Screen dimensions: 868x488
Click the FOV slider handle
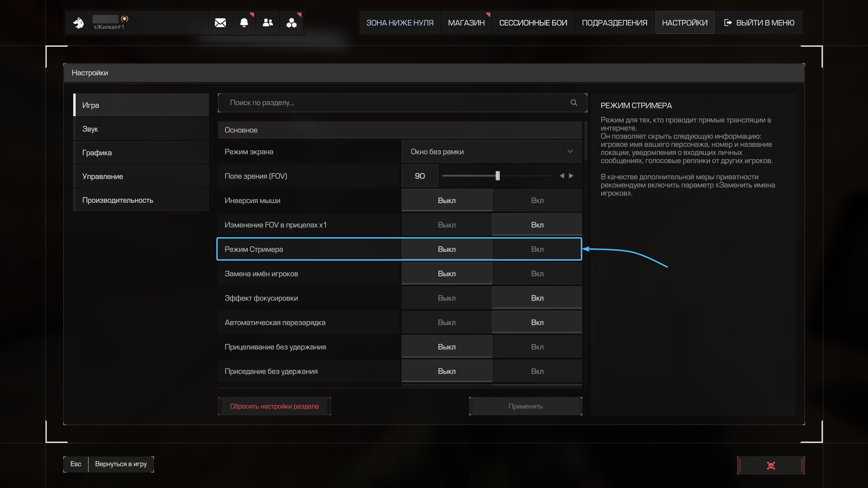point(497,176)
